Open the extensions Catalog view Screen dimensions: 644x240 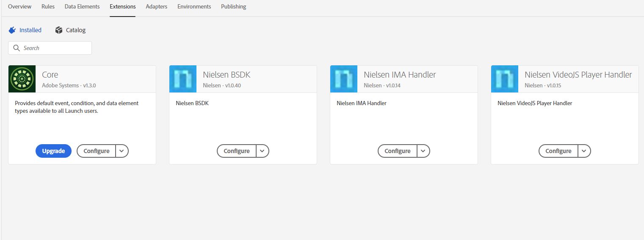[70, 30]
